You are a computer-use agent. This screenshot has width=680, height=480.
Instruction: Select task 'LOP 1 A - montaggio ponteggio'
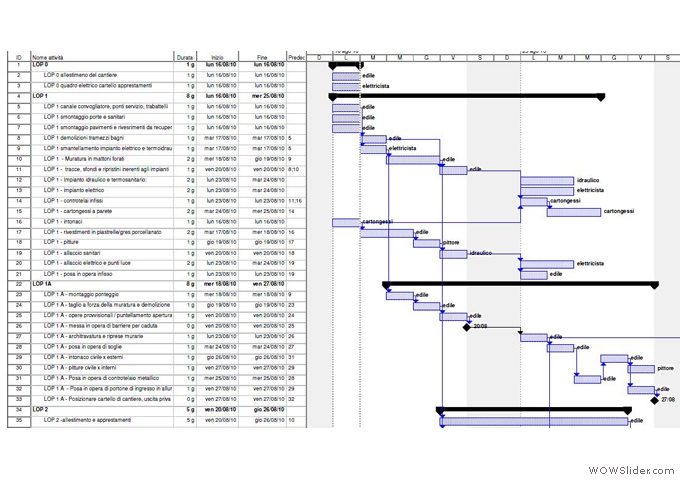coord(81,294)
